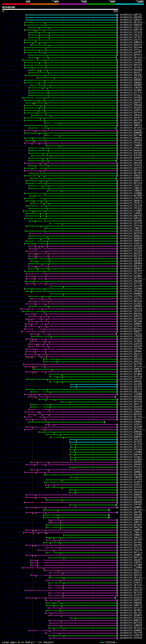Click the purple ~60% identity legend bar
This screenshot has height=644, width=146.
tap(73, 4)
